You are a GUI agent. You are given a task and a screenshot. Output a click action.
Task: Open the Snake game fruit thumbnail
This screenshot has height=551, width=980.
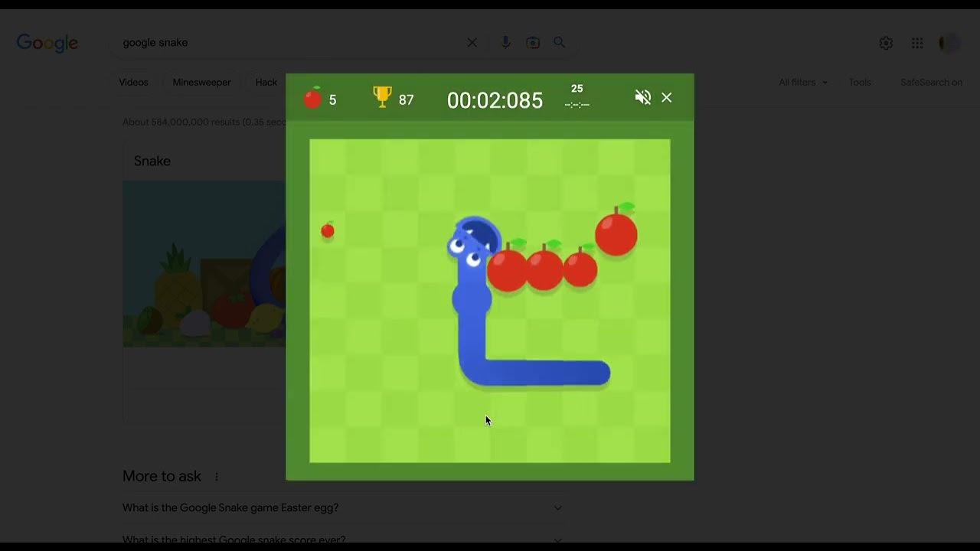pos(204,263)
